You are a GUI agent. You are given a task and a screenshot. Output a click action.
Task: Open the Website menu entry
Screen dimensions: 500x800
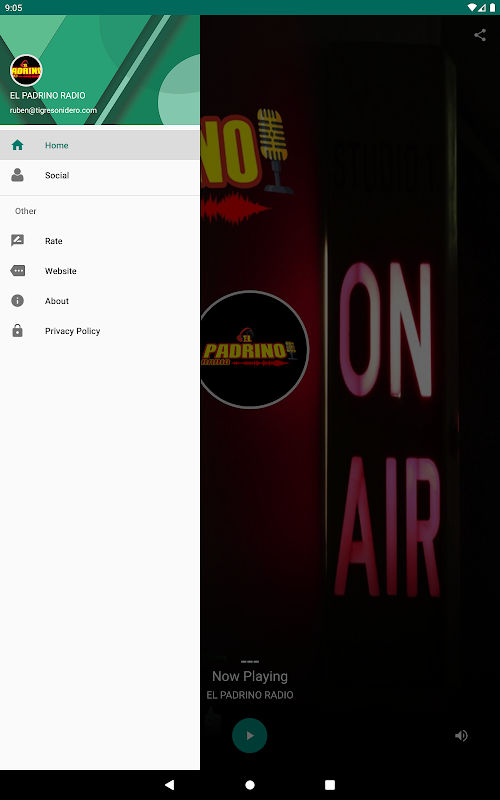tap(100, 271)
